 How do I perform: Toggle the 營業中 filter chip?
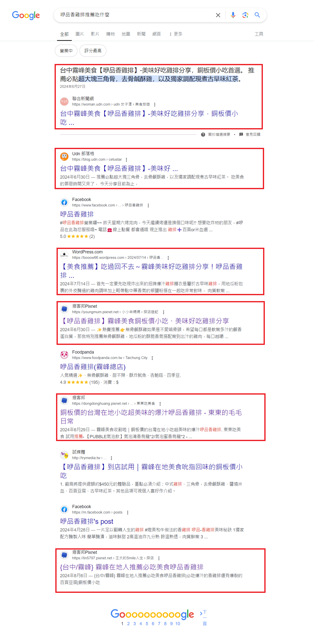click(x=66, y=51)
